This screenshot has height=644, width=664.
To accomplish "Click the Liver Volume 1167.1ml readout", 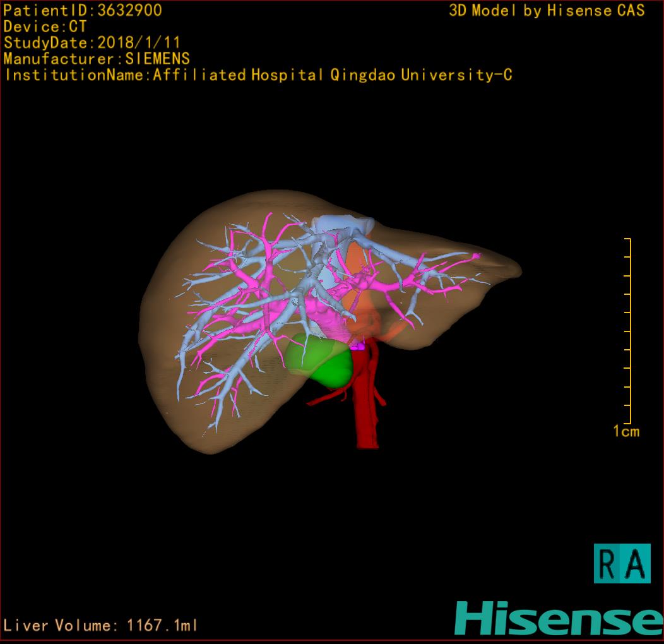I will pyautogui.click(x=101, y=626).
